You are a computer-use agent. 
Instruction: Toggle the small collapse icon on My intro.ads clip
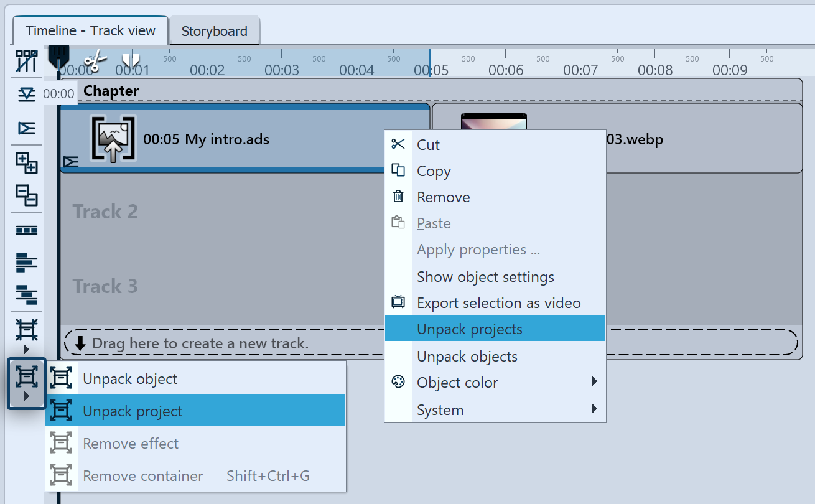pos(71,162)
